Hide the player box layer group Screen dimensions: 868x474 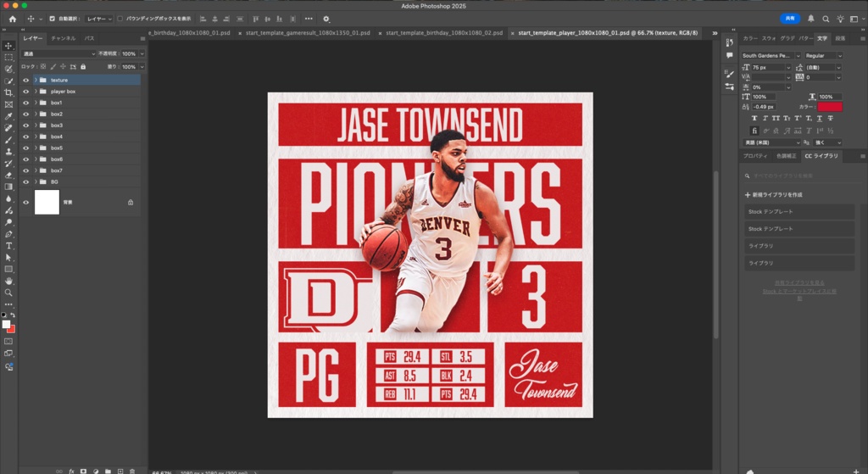coord(25,92)
